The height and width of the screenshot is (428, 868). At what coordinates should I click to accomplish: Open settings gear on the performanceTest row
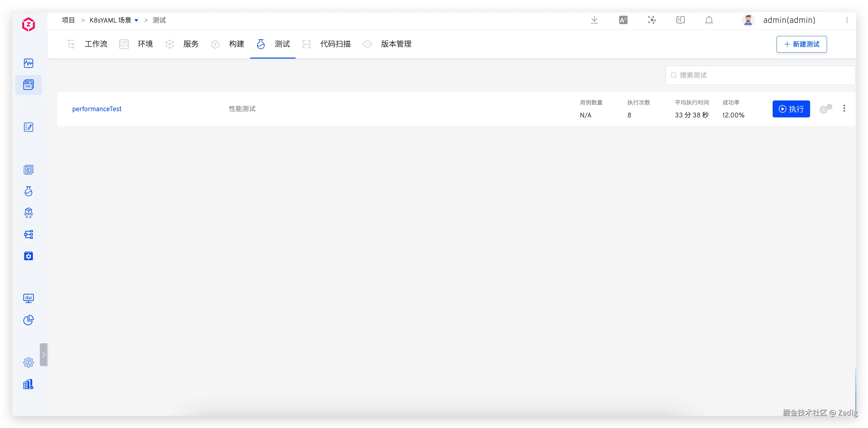tap(826, 108)
